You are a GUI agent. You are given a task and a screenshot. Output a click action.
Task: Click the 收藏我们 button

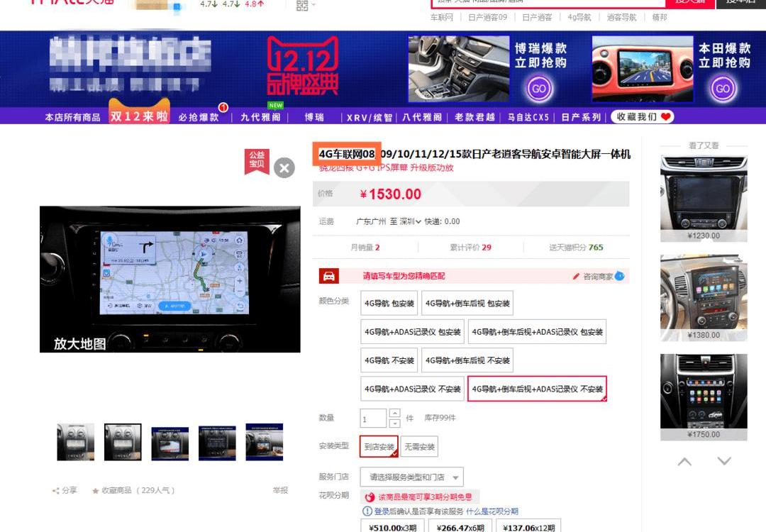643,117
